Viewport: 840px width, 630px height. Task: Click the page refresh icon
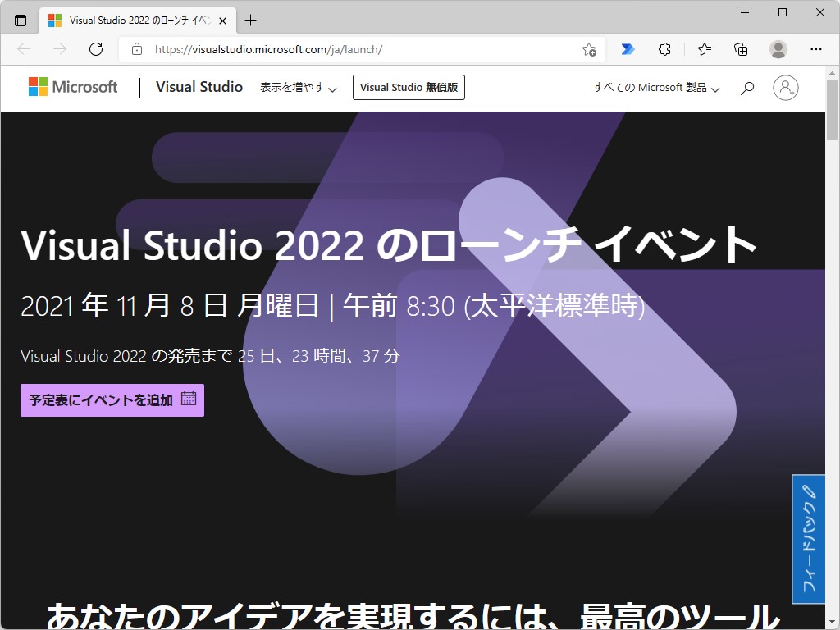tap(96, 49)
